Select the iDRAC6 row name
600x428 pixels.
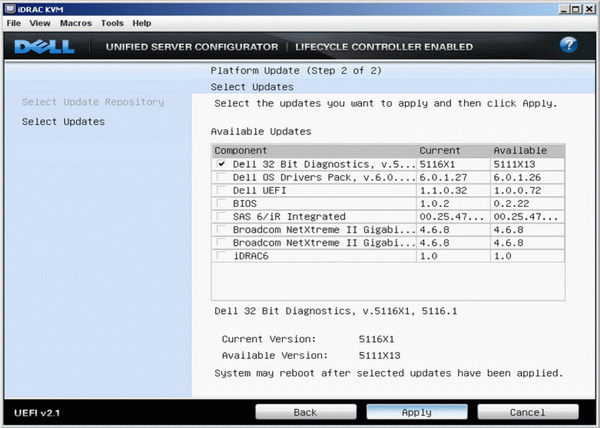click(251, 256)
